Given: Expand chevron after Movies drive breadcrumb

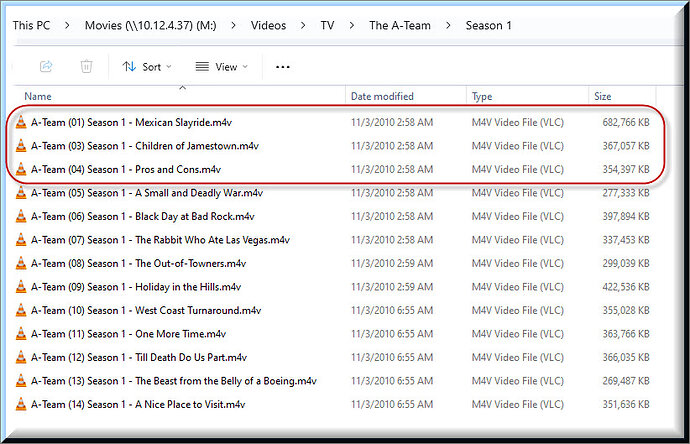Looking at the screenshot, I should coord(233,26).
